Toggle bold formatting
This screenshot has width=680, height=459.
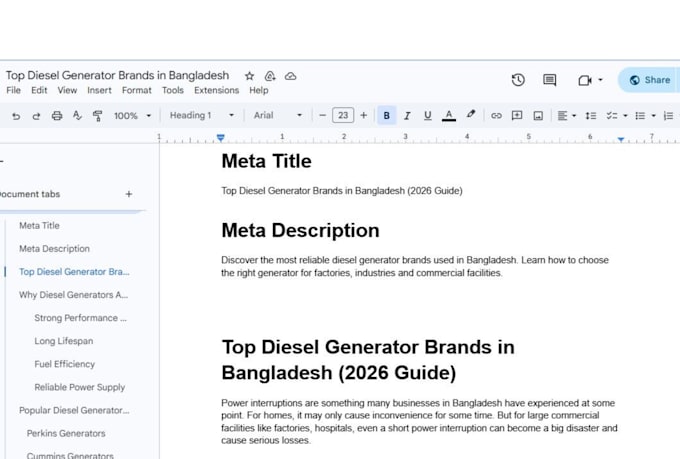click(x=386, y=115)
